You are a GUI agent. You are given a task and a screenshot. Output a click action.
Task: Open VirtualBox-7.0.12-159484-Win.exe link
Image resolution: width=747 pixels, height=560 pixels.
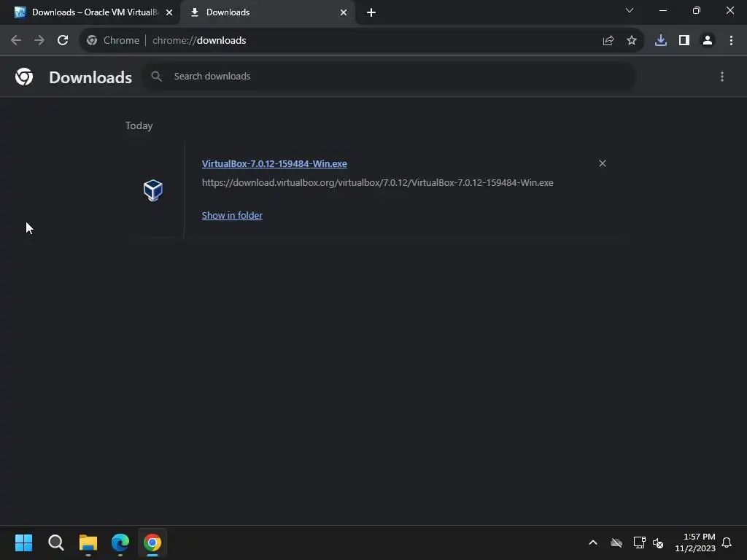click(274, 163)
